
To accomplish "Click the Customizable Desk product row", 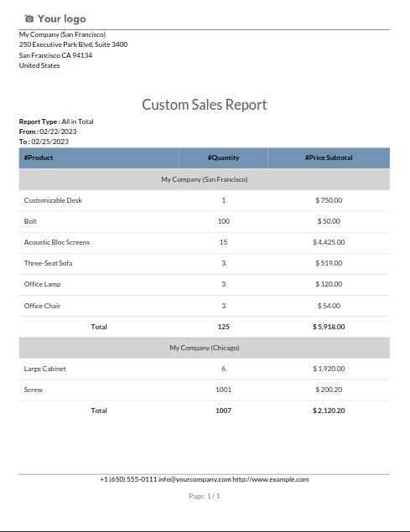I will point(204,200).
